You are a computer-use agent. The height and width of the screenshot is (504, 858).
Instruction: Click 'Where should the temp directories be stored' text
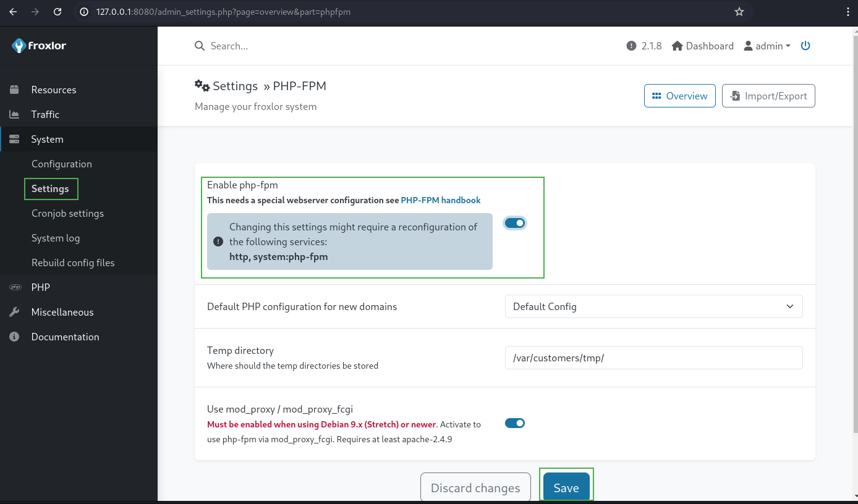pyautogui.click(x=292, y=366)
